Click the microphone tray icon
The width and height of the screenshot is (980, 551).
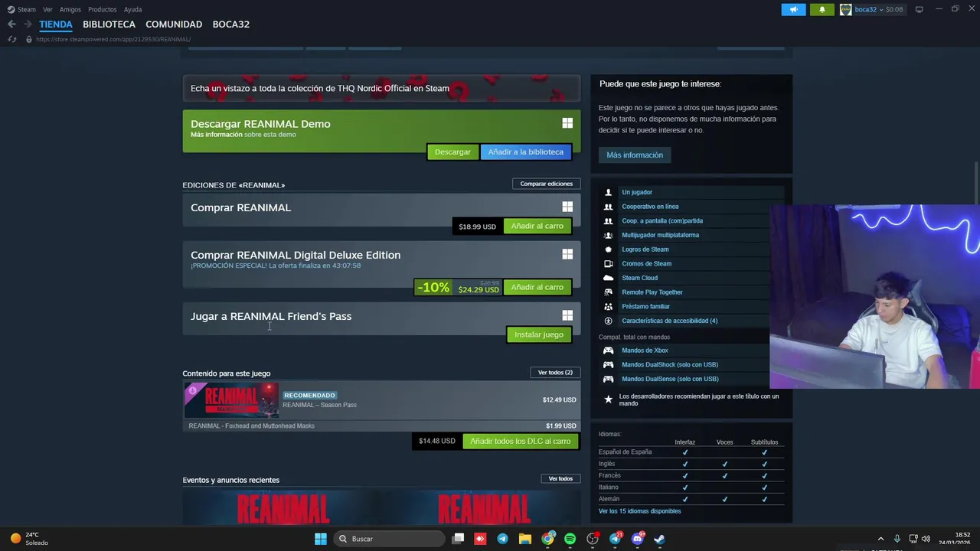pos(897,539)
